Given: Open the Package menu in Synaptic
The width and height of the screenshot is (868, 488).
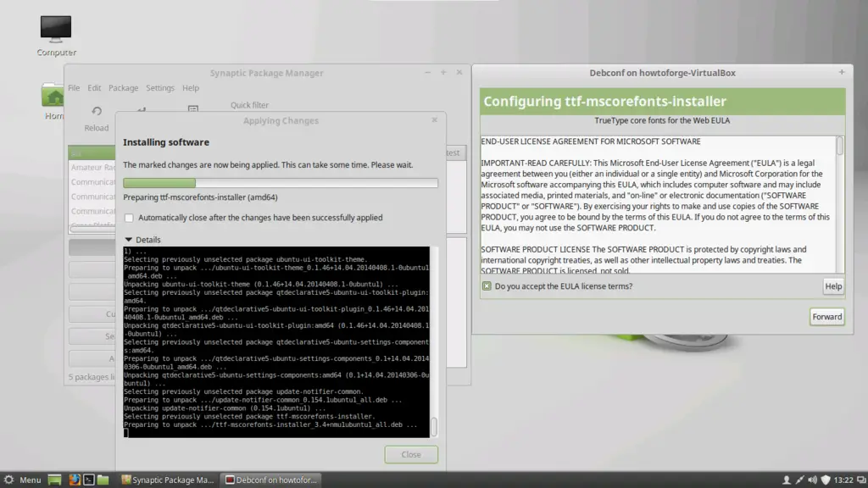Looking at the screenshot, I should point(124,88).
